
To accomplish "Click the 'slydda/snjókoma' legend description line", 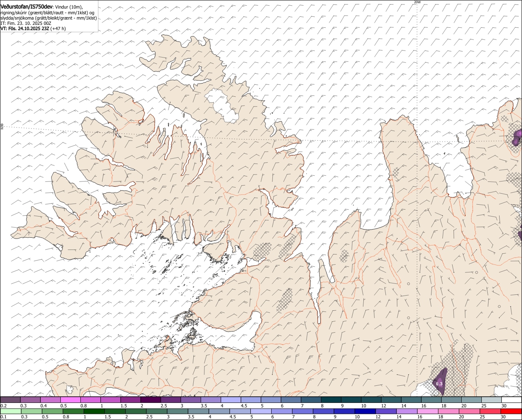I will point(48,18).
